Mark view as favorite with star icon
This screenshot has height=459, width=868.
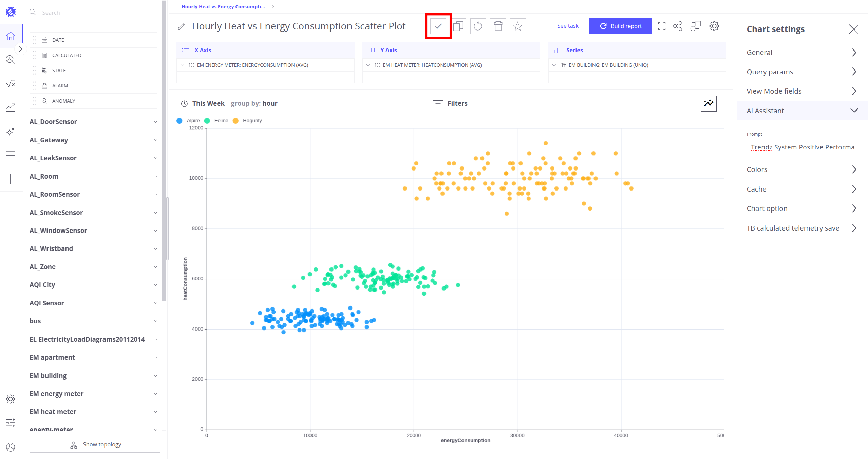(517, 26)
